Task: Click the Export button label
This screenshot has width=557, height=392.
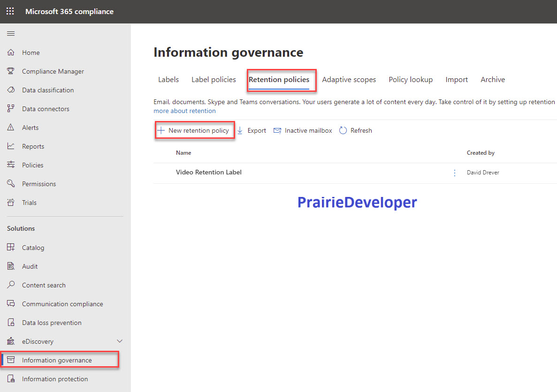Action: (x=257, y=130)
